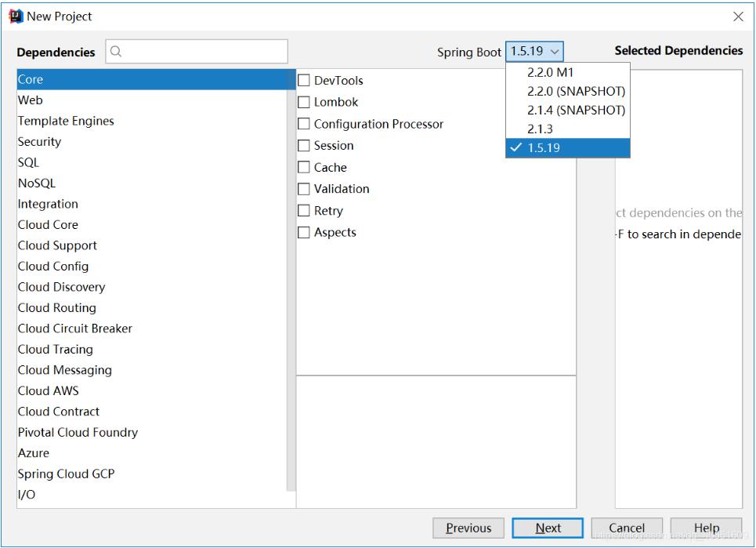756x548 pixels.
Task: Tick the Configuration Processor checkbox
Action: coord(304,124)
